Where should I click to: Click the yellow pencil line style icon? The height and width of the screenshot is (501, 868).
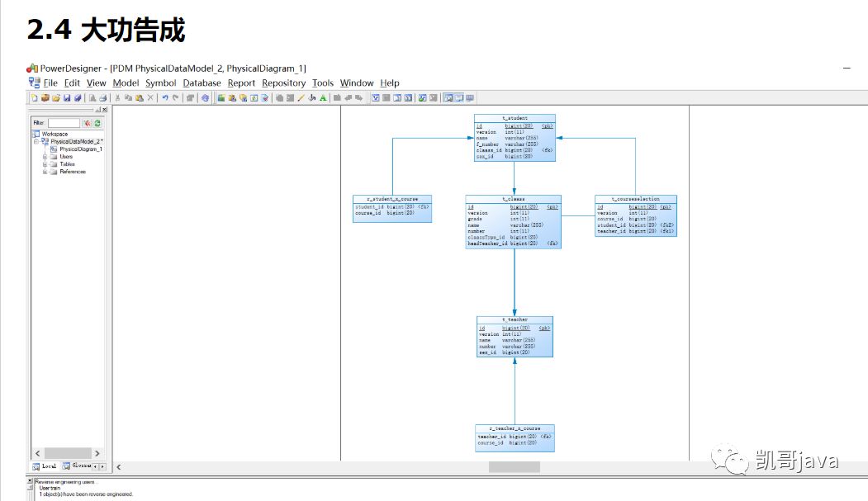pos(301,98)
